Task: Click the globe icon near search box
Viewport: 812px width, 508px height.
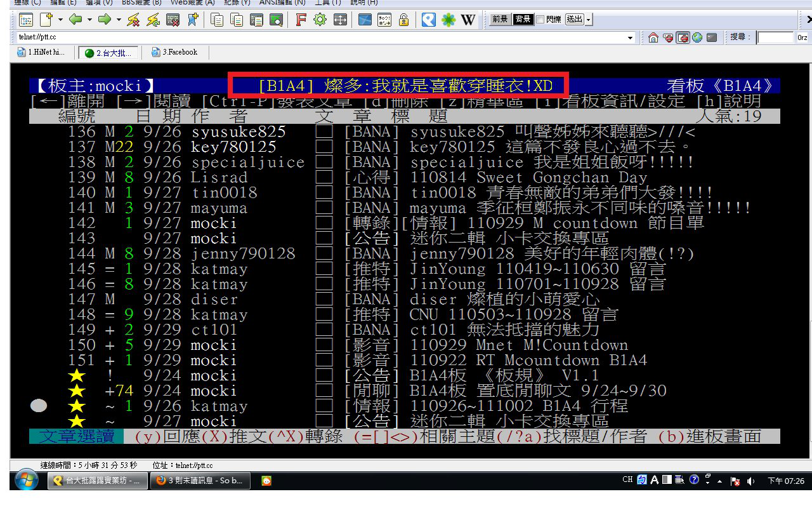Action: tap(697, 37)
